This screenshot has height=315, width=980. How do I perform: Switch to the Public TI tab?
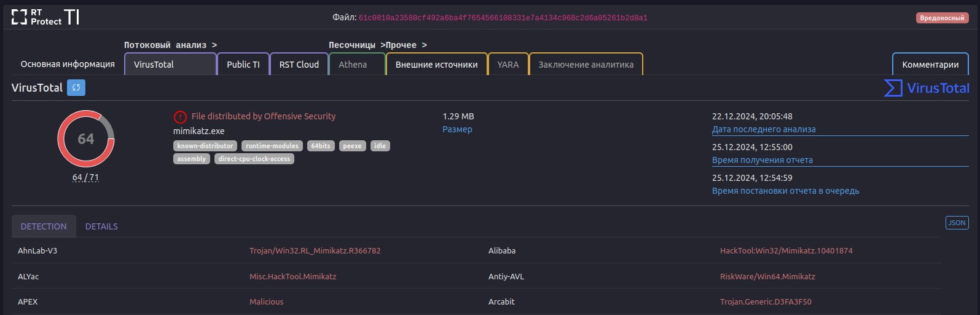[x=243, y=65]
